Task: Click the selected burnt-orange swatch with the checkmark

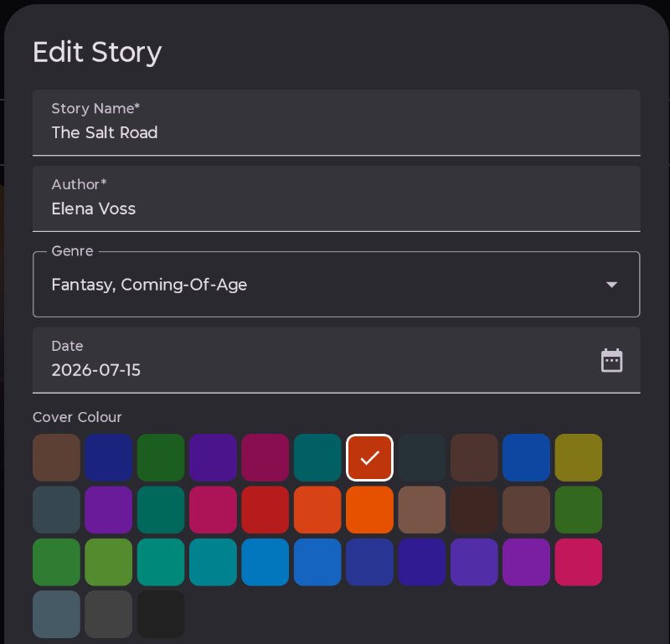Action: (x=369, y=458)
